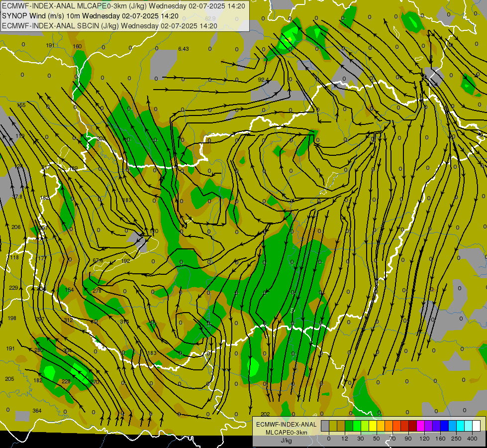Click the map value 37.8
Viewport: 487px width, 448px height.
(17, 197)
